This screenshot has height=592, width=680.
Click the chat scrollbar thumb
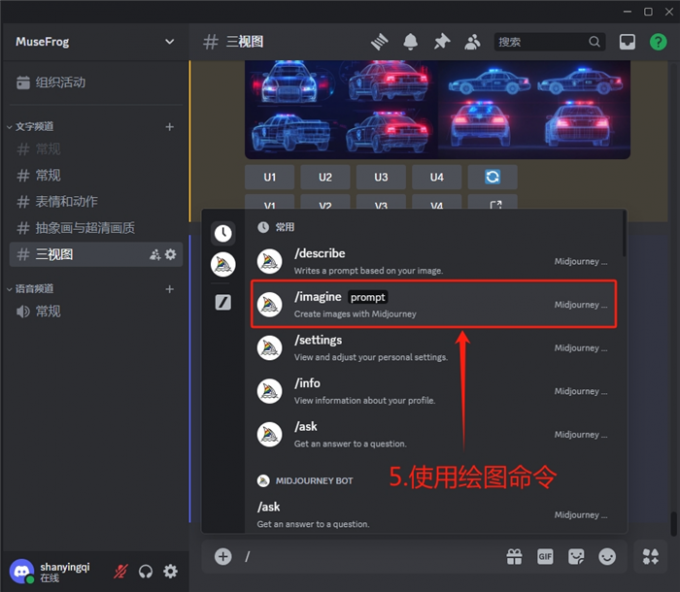[673, 524]
